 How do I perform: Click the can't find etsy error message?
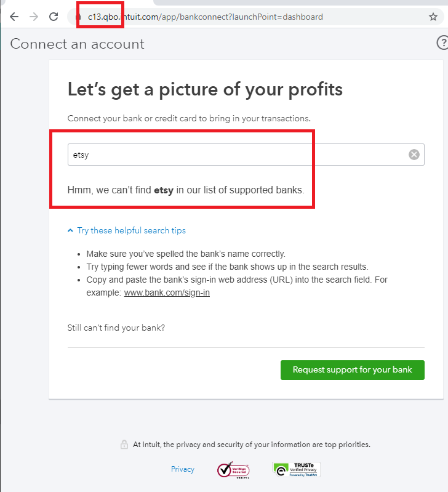pyautogui.click(x=186, y=190)
